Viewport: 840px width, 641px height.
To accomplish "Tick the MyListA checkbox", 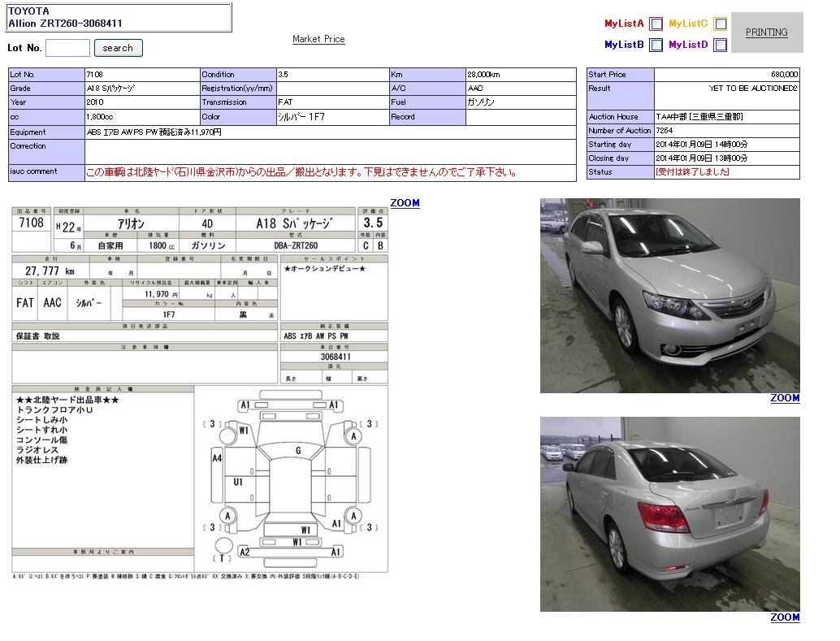I will (656, 24).
